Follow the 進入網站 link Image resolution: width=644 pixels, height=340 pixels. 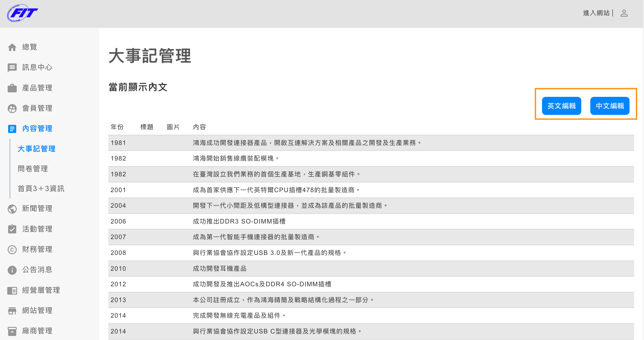tap(596, 13)
